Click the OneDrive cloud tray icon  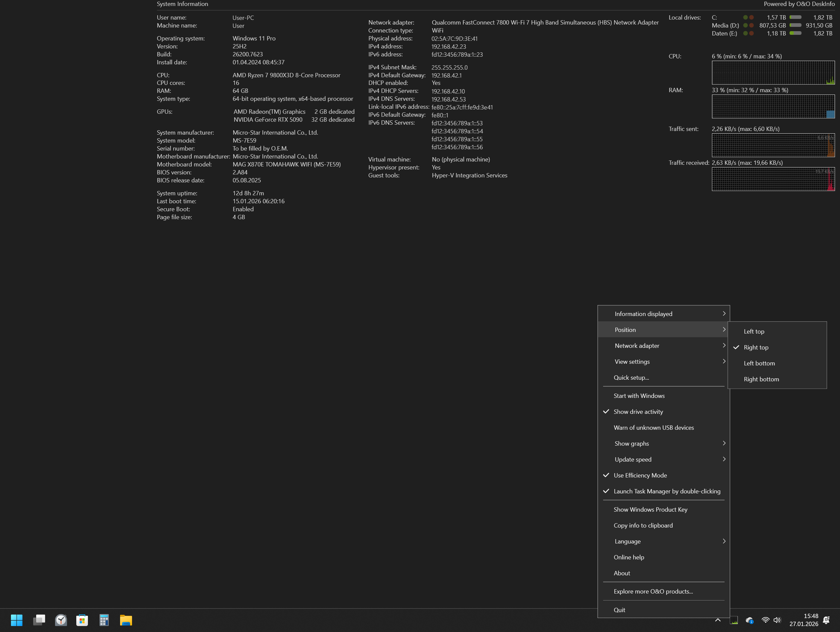pyautogui.click(x=749, y=620)
